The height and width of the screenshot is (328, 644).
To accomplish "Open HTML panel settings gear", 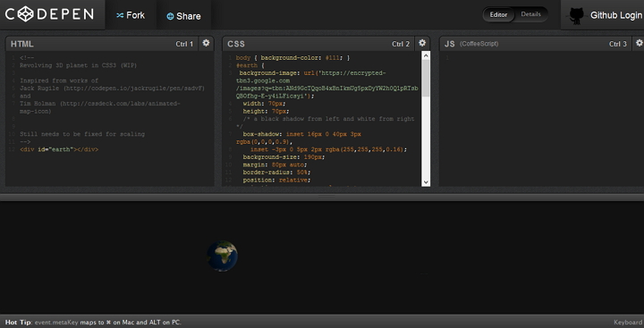I will coord(207,43).
